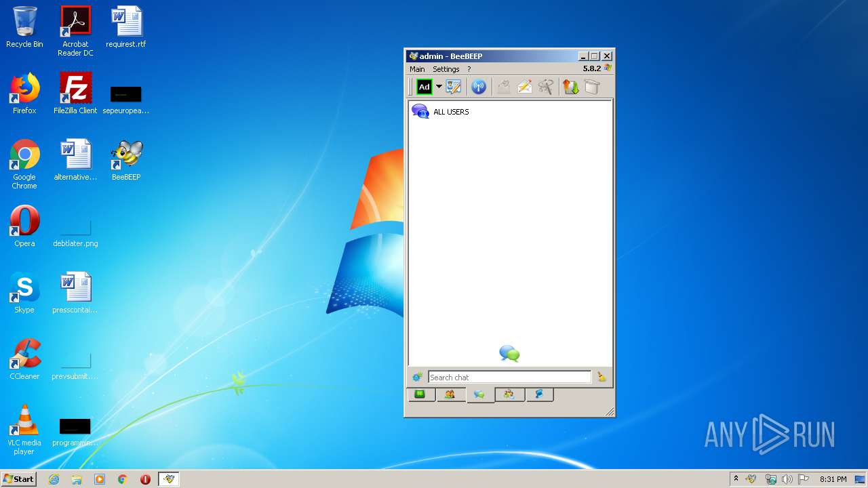Open the edit profile icon
The width and height of the screenshot is (868, 488).
[x=453, y=87]
